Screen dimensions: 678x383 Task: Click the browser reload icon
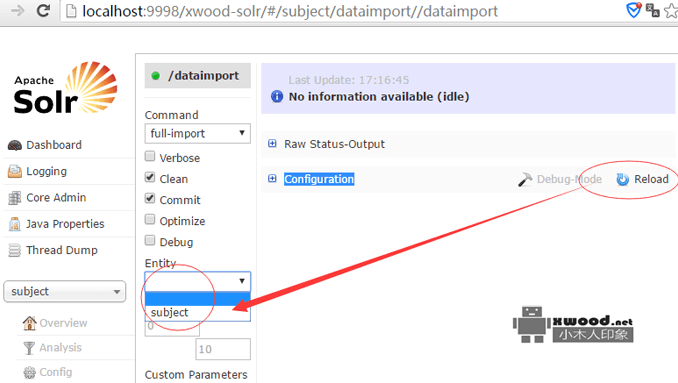coord(43,10)
